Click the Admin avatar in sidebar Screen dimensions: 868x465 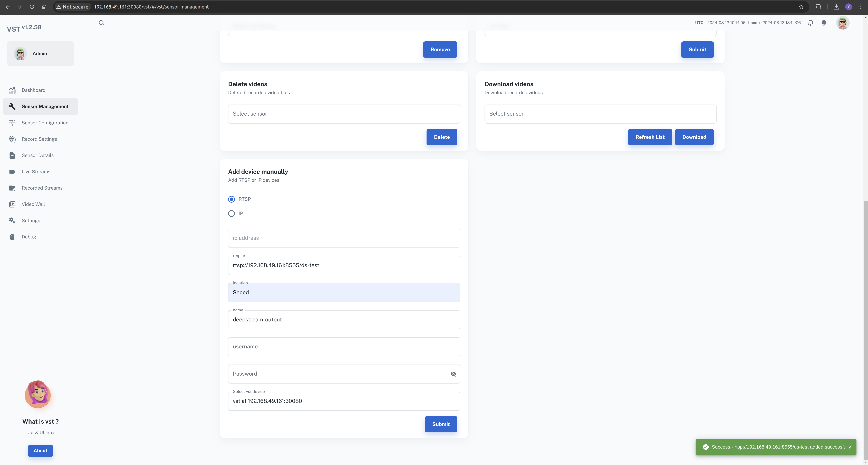pyautogui.click(x=20, y=54)
